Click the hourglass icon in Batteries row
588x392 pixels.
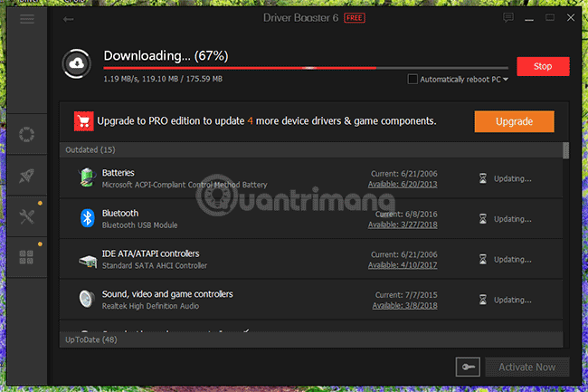[x=483, y=178]
